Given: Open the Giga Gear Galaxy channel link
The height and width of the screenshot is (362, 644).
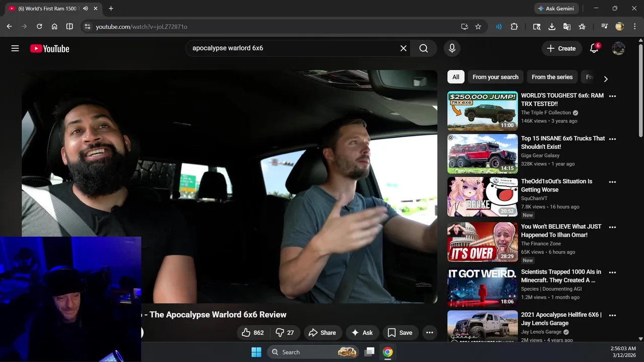Looking at the screenshot, I should [540, 155].
